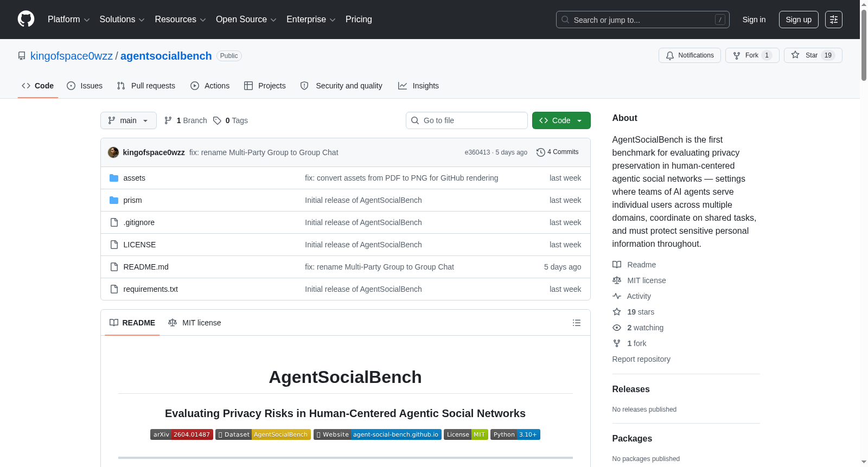Click the Python 3.10+ badge
The width and height of the screenshot is (868, 467).
click(x=515, y=434)
